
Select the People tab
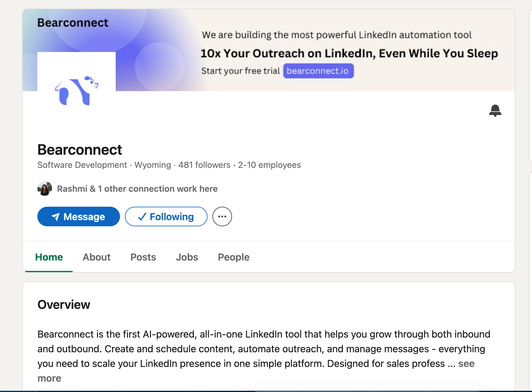234,257
